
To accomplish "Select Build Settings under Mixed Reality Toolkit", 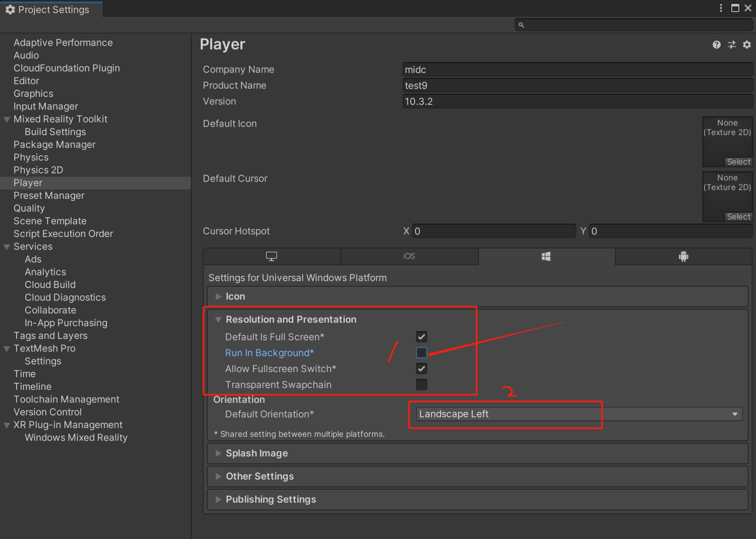I will coord(55,132).
